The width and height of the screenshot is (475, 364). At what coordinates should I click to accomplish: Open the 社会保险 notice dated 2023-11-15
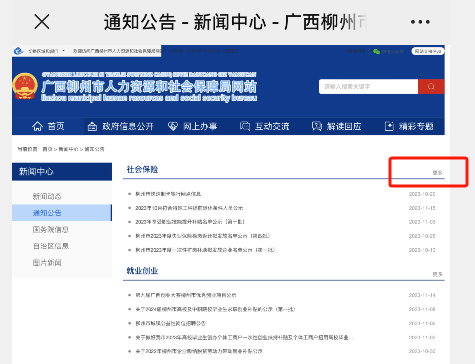click(189, 208)
